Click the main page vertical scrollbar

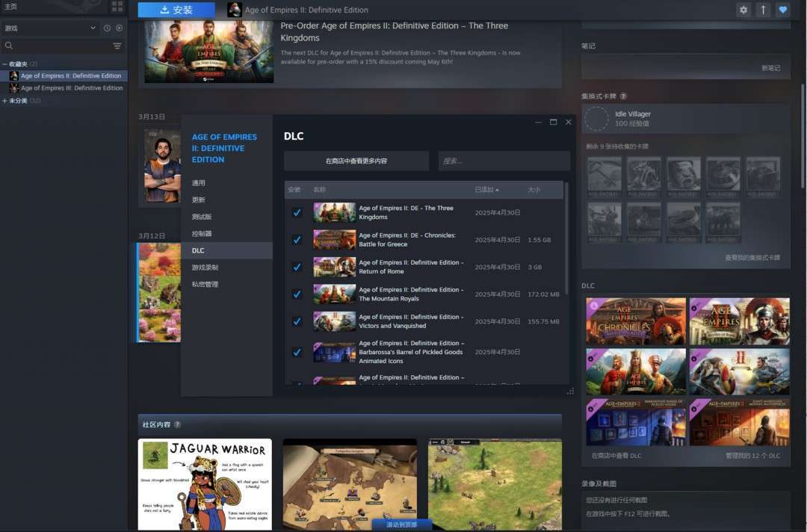pyautogui.click(x=803, y=136)
